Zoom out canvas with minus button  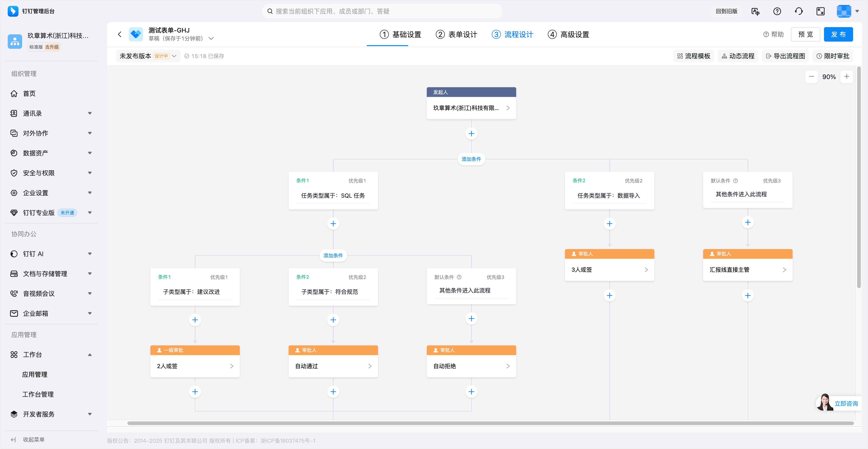pos(811,77)
